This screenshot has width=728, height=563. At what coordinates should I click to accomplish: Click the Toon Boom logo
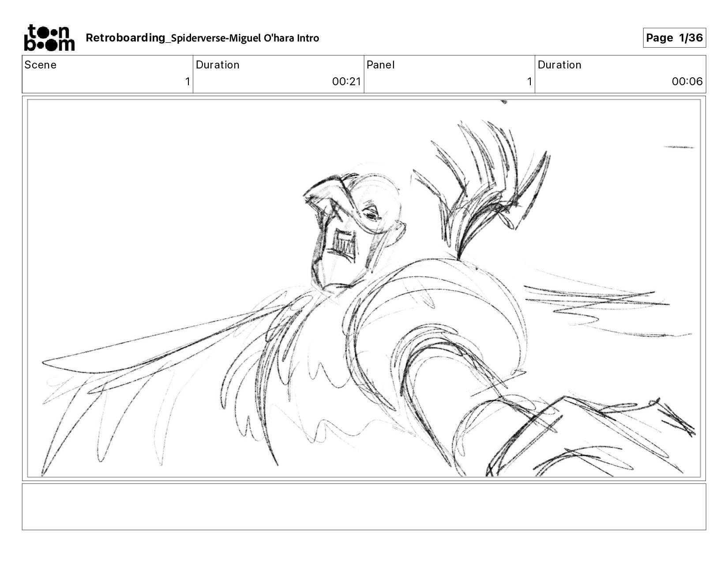tap(49, 38)
